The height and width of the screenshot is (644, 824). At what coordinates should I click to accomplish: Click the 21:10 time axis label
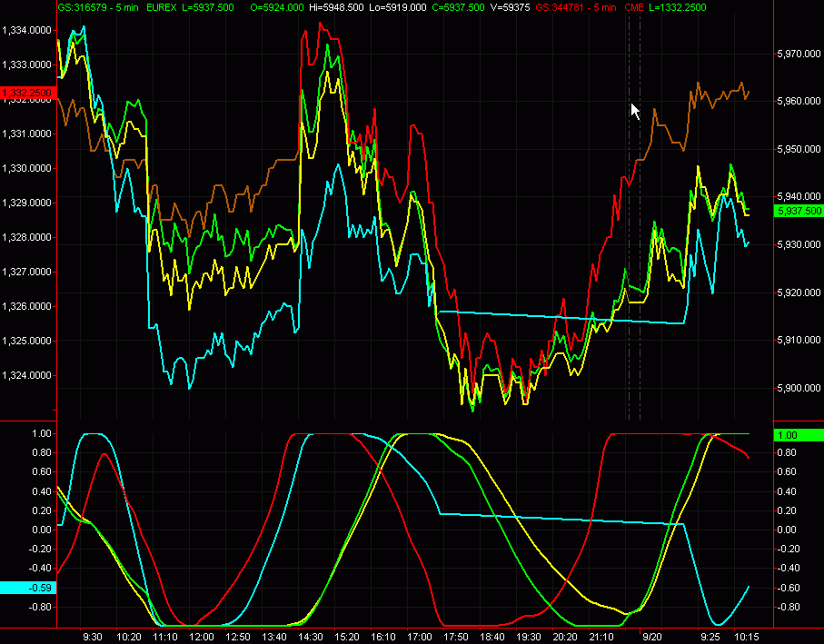coord(601,637)
